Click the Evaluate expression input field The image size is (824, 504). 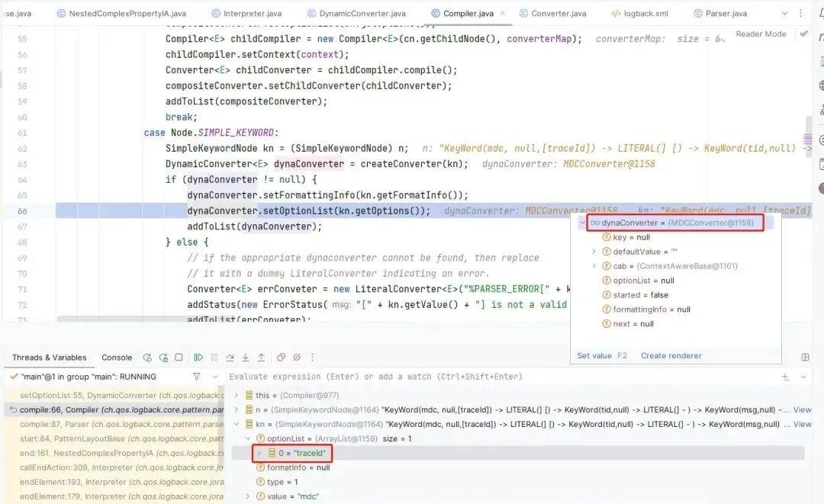pos(502,377)
